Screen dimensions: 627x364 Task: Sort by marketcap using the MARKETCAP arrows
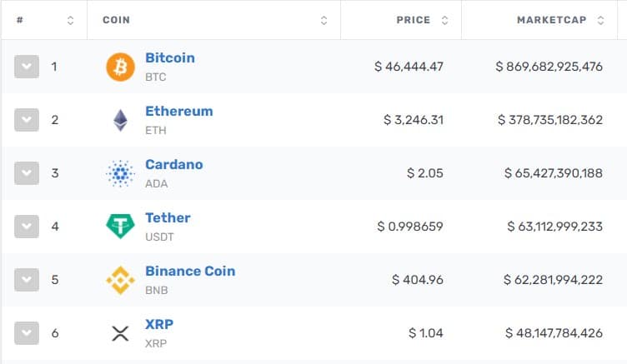click(x=600, y=20)
